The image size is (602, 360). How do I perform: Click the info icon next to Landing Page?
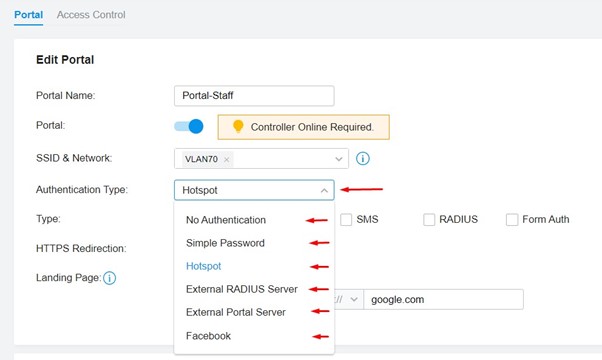click(x=109, y=278)
